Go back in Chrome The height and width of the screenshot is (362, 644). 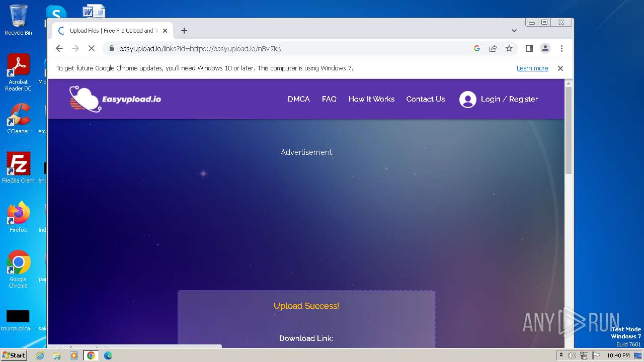point(59,48)
